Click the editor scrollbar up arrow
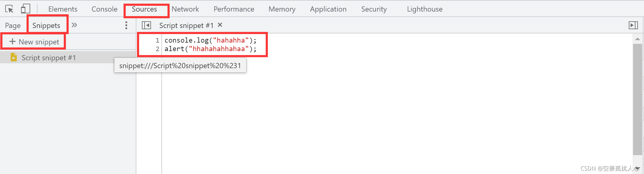The height and width of the screenshot is (174, 644). pos(638,39)
